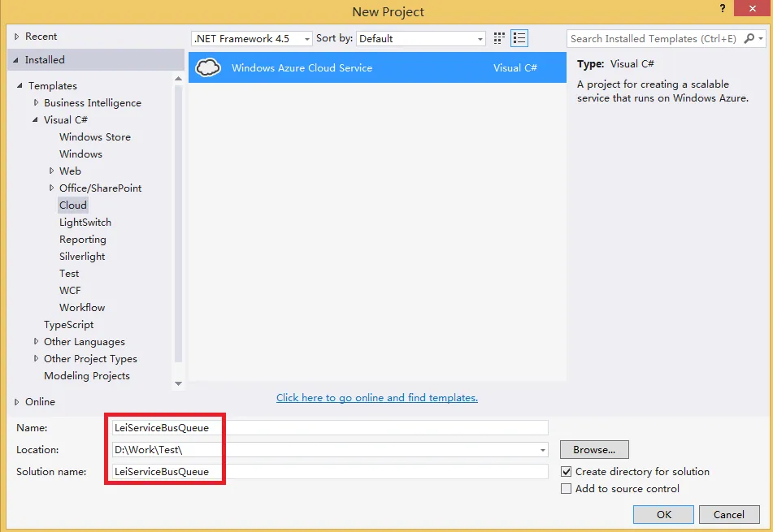Select Test template category
773x532 pixels.
[x=69, y=274]
